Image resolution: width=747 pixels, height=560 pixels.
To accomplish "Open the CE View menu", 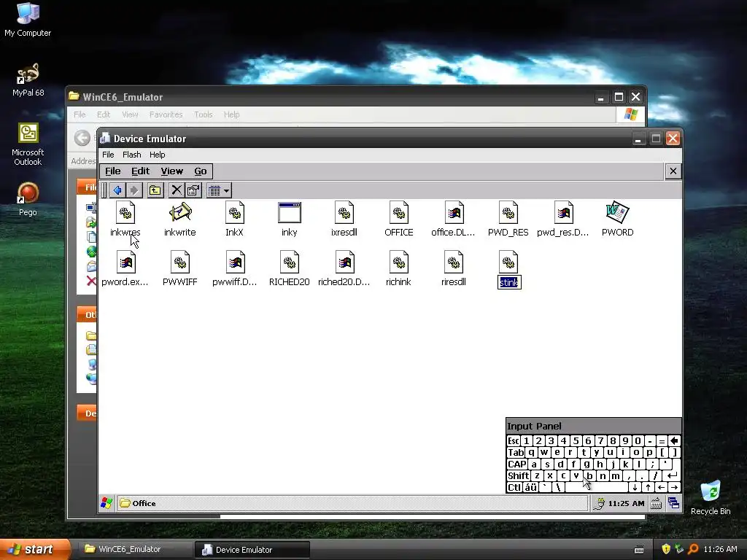I will pyautogui.click(x=172, y=171).
